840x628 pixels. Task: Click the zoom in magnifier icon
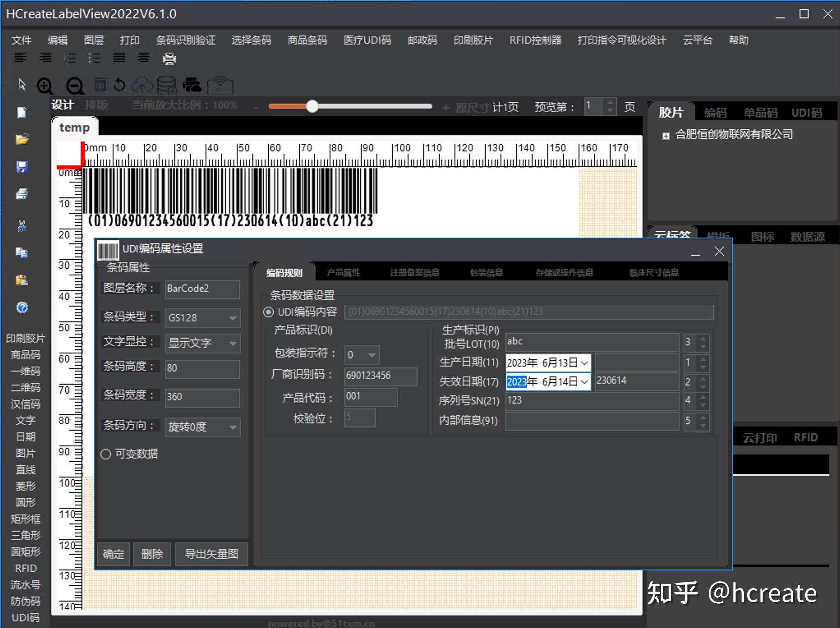(x=45, y=86)
